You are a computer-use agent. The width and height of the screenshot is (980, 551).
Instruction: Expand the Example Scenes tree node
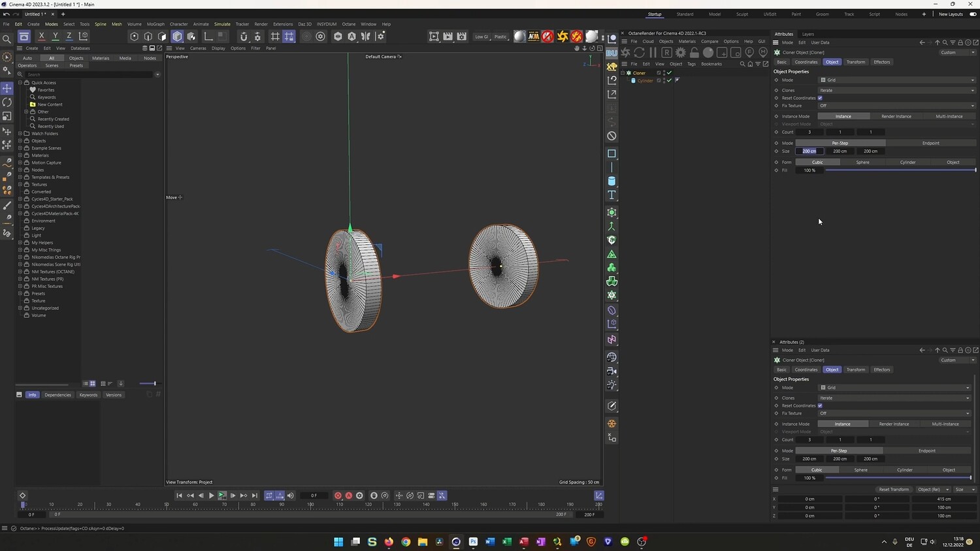coord(20,148)
